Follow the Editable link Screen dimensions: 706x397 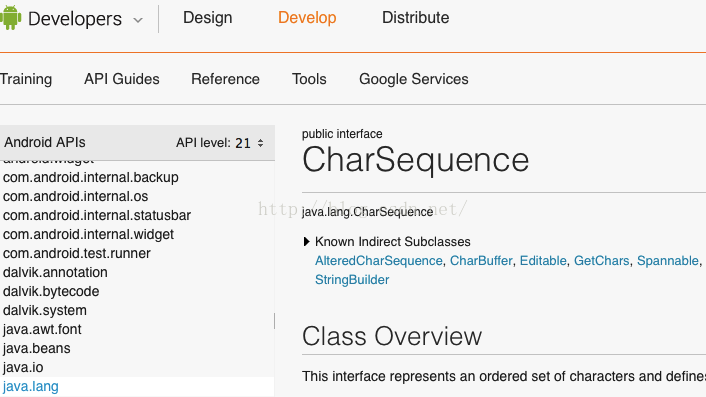pos(543,261)
